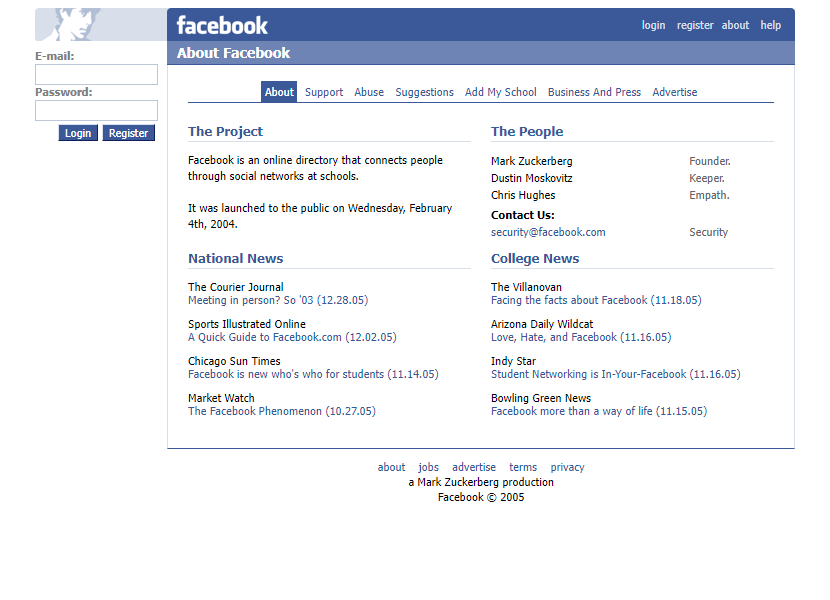This screenshot has height=600, width=830.
Task: Open Facing the facts about Facebook article
Action: click(596, 300)
